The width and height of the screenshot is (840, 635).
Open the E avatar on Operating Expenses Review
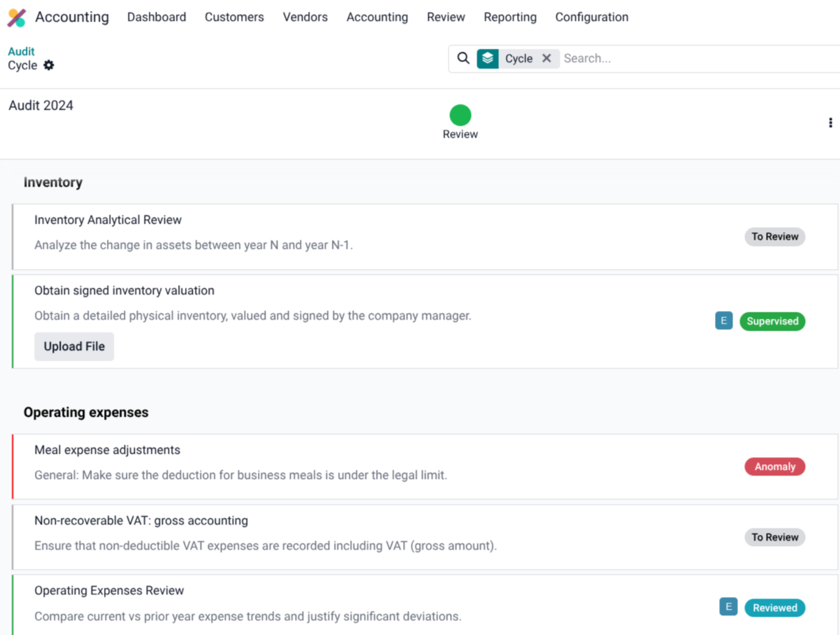(728, 606)
